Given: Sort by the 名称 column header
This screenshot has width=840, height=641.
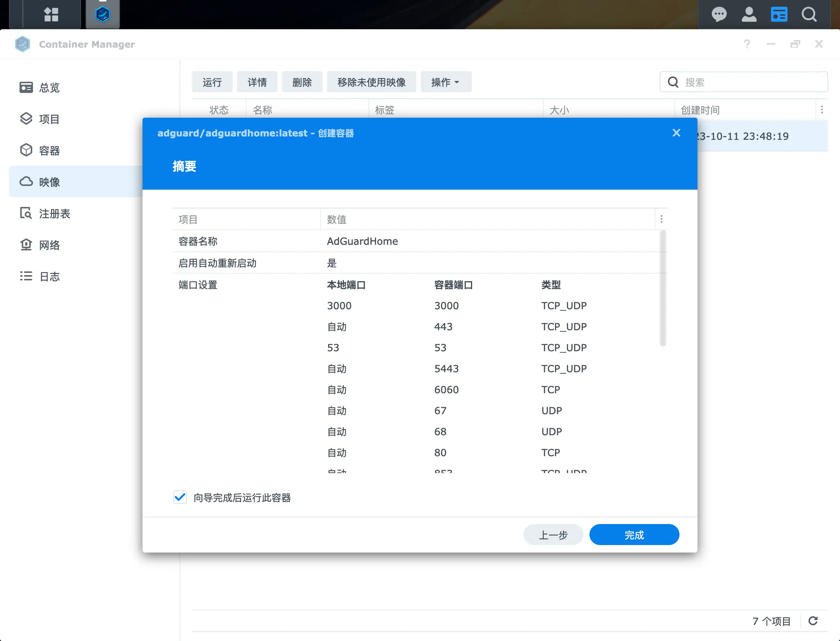Looking at the screenshot, I should point(307,110).
